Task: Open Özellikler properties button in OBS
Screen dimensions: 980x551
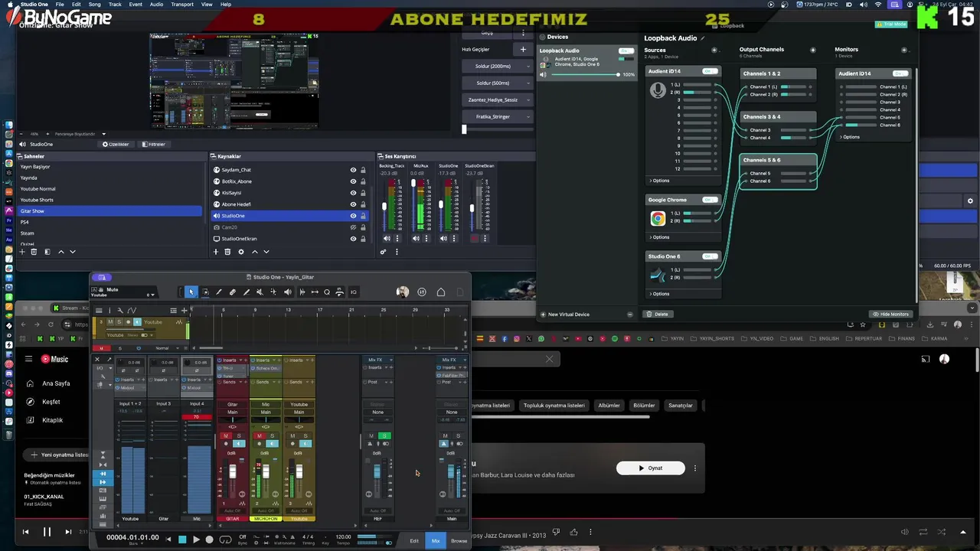Action: pos(116,144)
